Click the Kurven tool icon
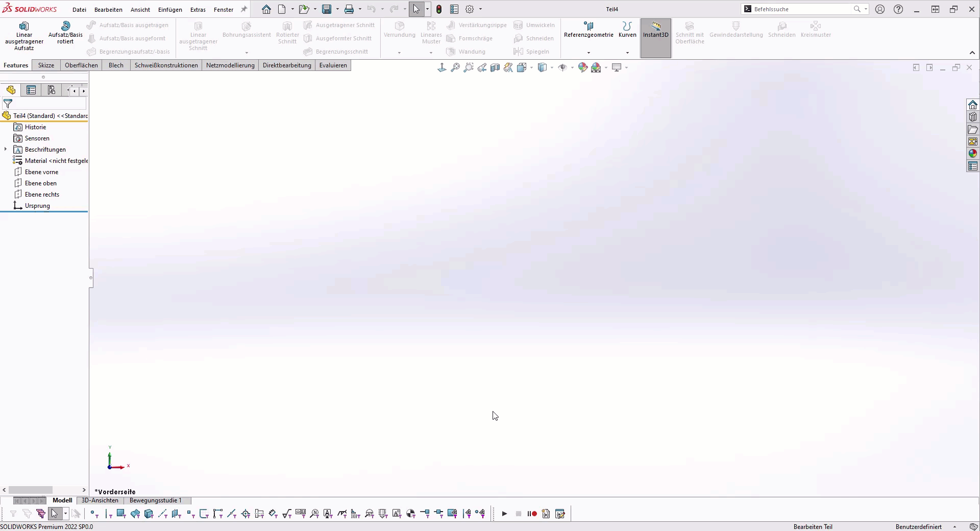The width and height of the screenshot is (980, 531). (x=627, y=26)
